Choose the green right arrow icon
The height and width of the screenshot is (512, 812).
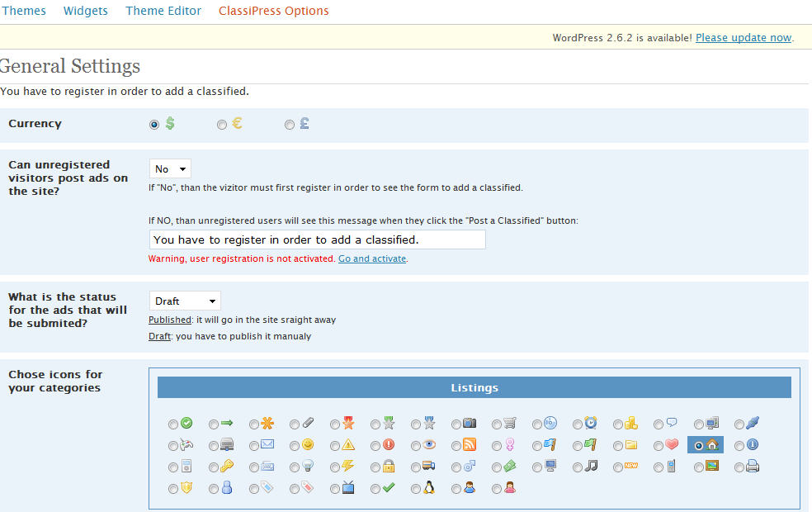pyautogui.click(x=227, y=424)
